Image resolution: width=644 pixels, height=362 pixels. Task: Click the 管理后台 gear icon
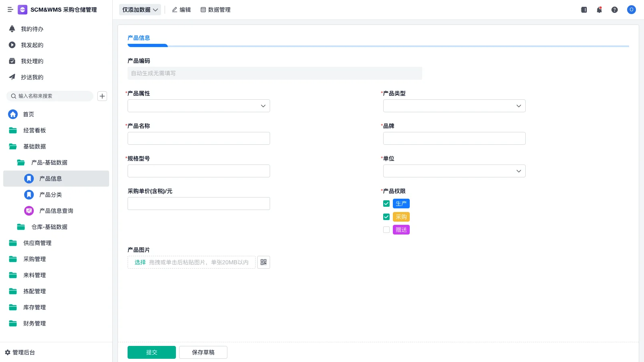(x=8, y=352)
